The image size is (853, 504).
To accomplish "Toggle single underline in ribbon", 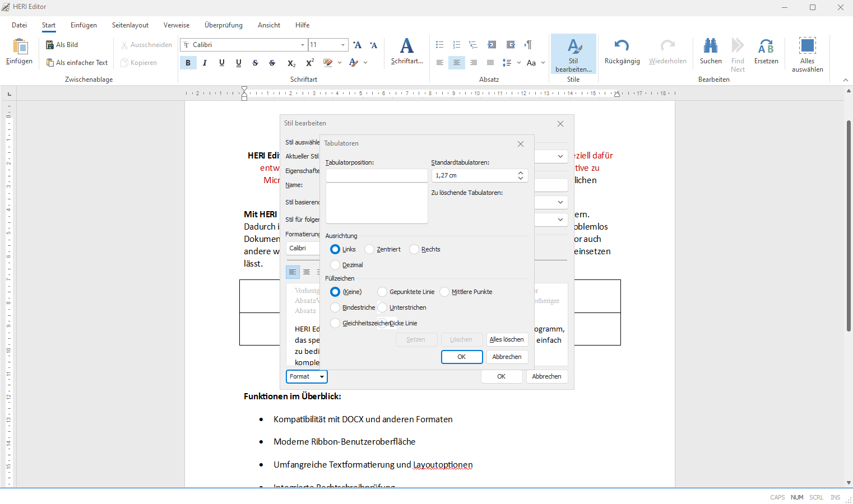I will click(222, 63).
